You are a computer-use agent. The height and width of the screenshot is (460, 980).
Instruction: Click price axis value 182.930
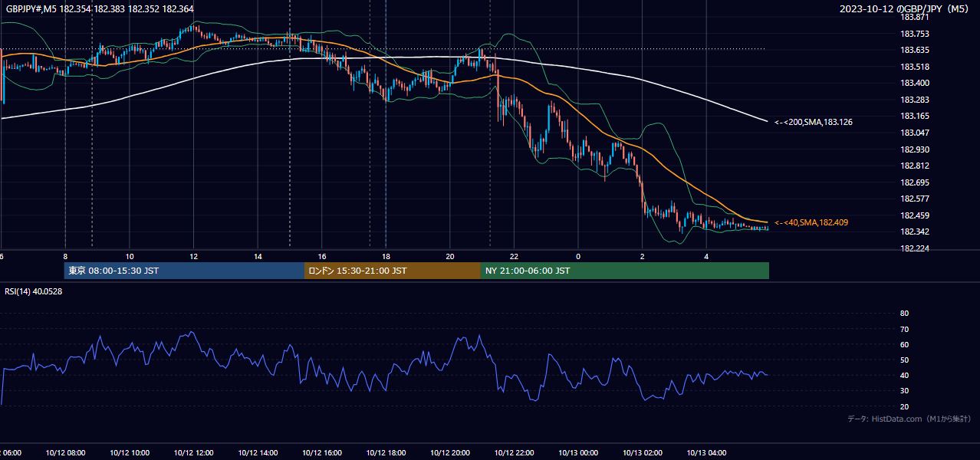[914, 149]
